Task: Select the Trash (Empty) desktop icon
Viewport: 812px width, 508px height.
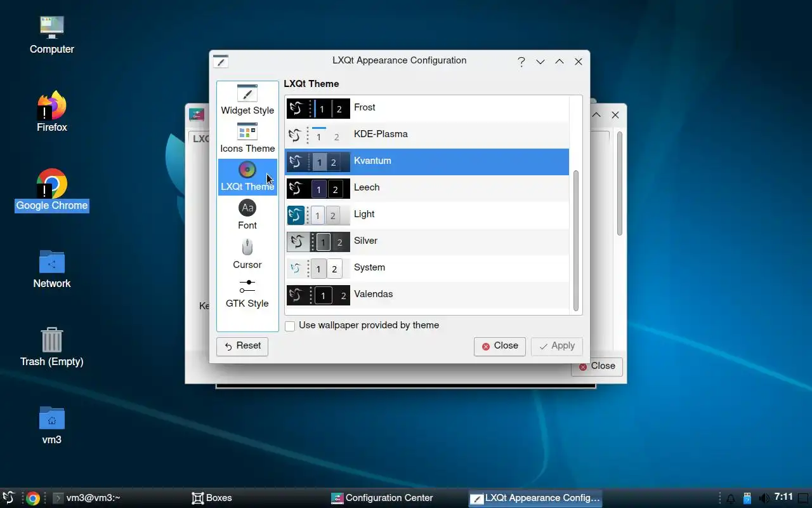Action: (x=52, y=347)
